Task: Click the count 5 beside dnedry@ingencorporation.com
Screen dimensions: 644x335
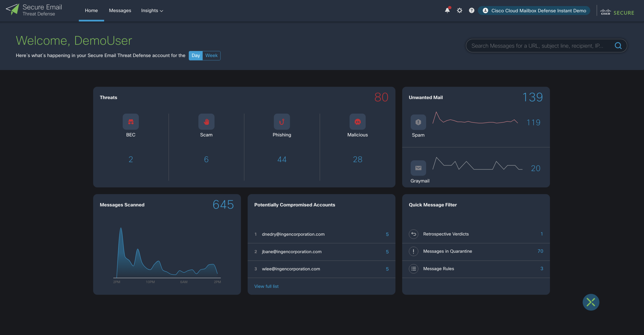Action: pos(387,234)
